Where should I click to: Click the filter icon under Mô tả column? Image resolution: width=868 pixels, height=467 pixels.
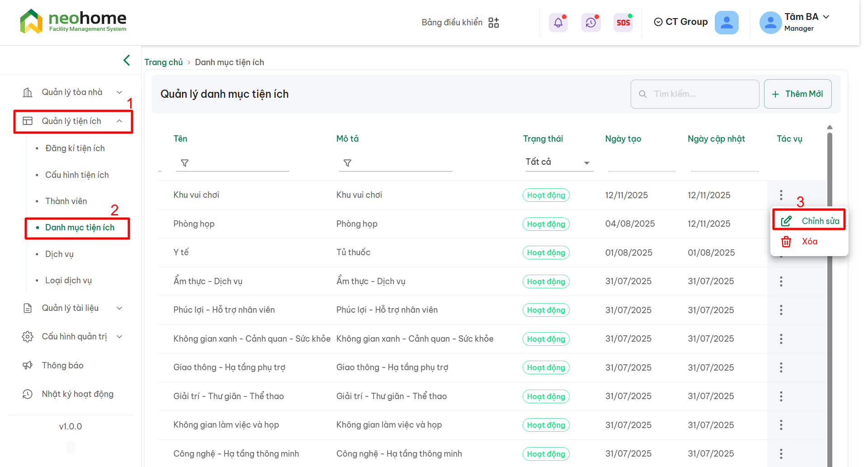pyautogui.click(x=347, y=163)
